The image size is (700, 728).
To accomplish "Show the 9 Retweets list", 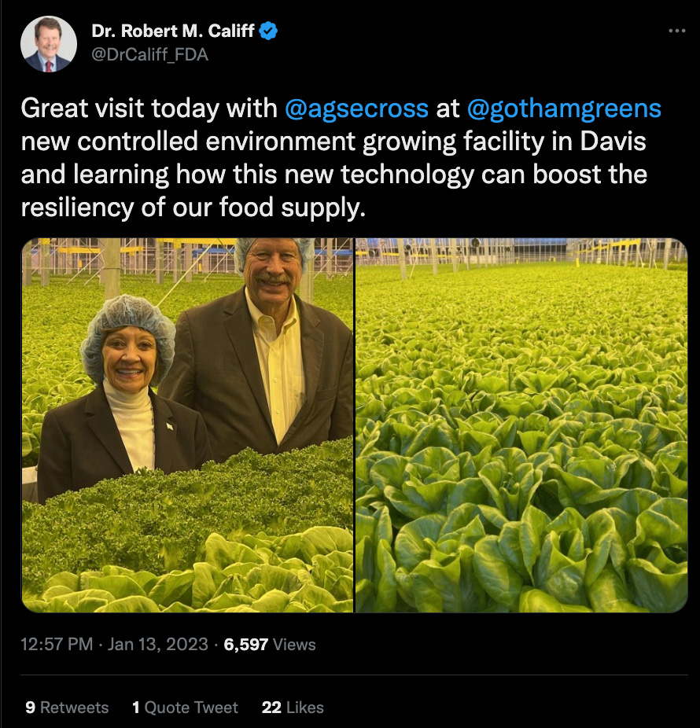I will click(67, 708).
